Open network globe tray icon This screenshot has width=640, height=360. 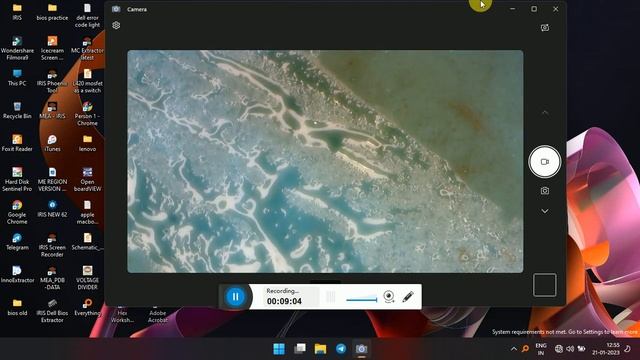click(x=559, y=349)
